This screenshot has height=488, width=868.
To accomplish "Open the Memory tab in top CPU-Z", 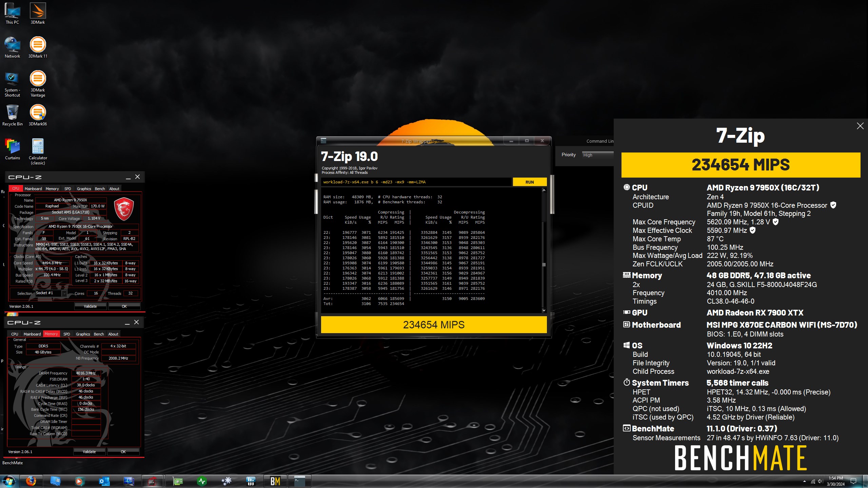I will pos(52,189).
